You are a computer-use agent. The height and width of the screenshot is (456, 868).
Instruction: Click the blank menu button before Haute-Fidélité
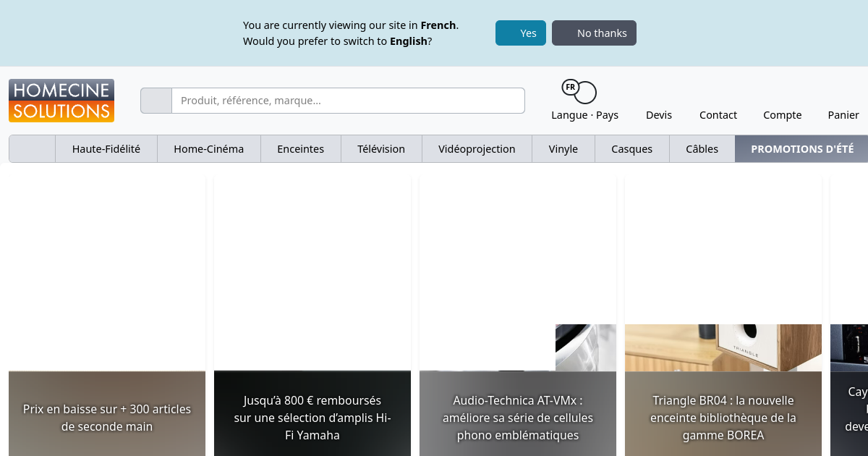(x=33, y=149)
